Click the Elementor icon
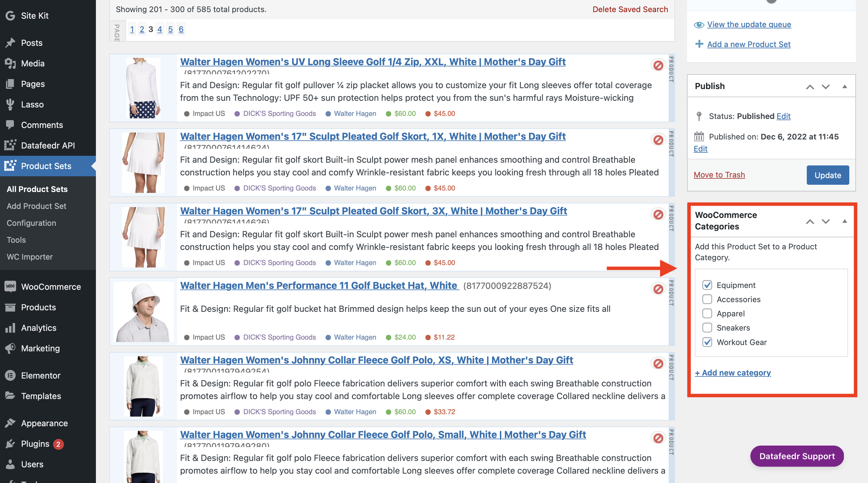The image size is (868, 483). coord(11,376)
